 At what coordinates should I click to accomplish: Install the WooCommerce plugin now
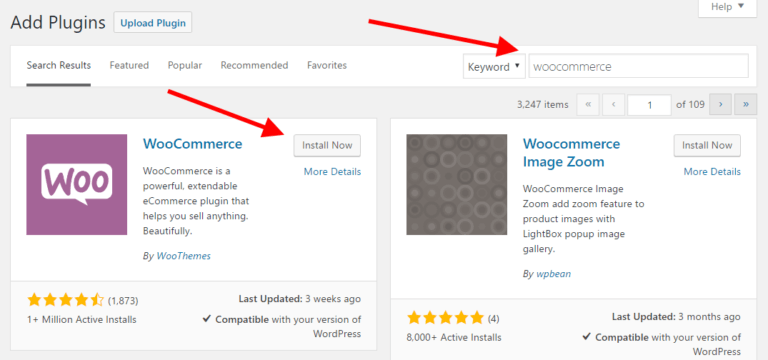(327, 145)
